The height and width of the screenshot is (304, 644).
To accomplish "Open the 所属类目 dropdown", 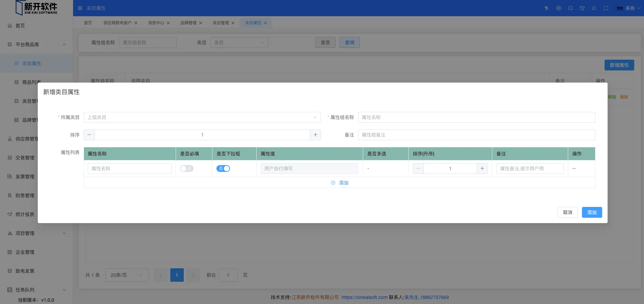I will coord(202,117).
